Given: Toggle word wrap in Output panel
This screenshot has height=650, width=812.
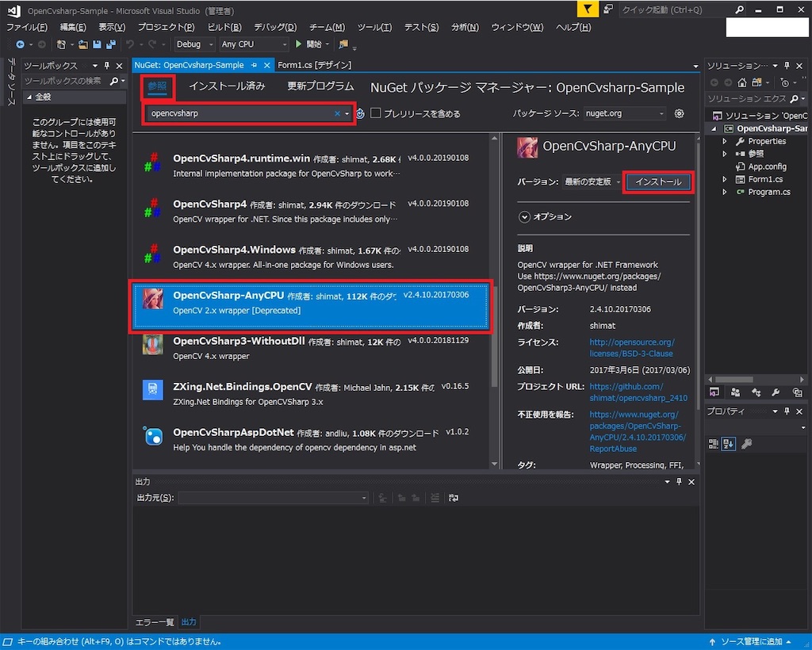Looking at the screenshot, I should (453, 498).
